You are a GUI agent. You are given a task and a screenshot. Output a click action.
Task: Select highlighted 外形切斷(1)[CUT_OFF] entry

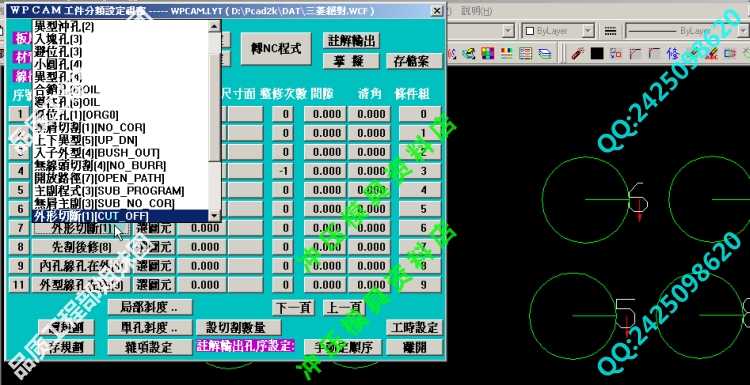pos(120,216)
